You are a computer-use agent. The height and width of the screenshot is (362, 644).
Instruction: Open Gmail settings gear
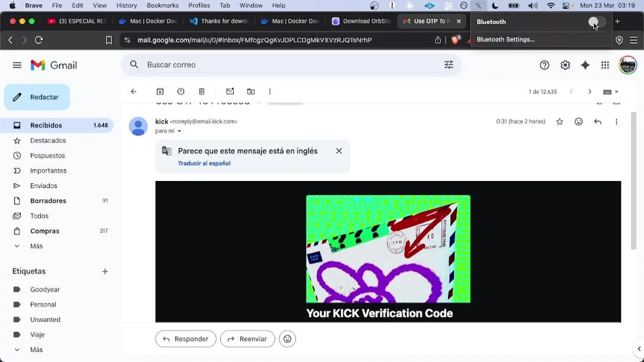point(565,65)
